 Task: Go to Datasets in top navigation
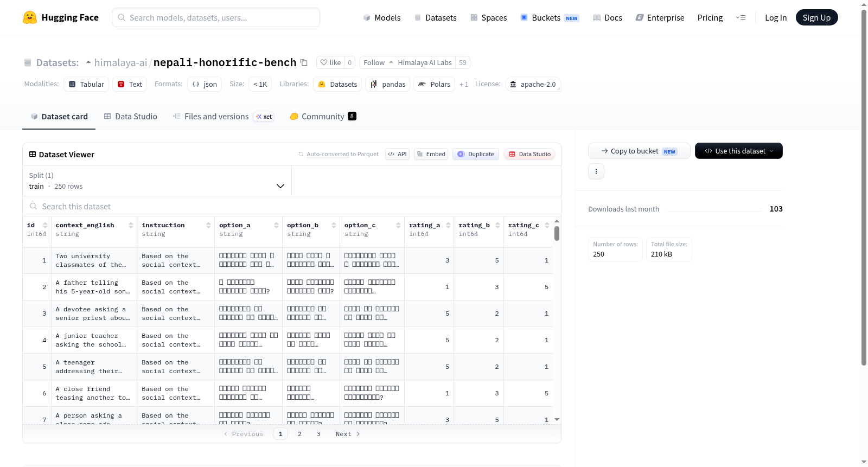tap(435, 17)
